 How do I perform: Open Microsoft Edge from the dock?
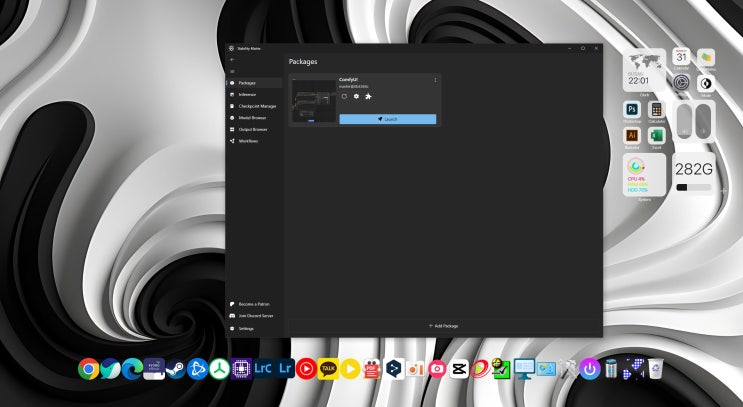point(132,369)
